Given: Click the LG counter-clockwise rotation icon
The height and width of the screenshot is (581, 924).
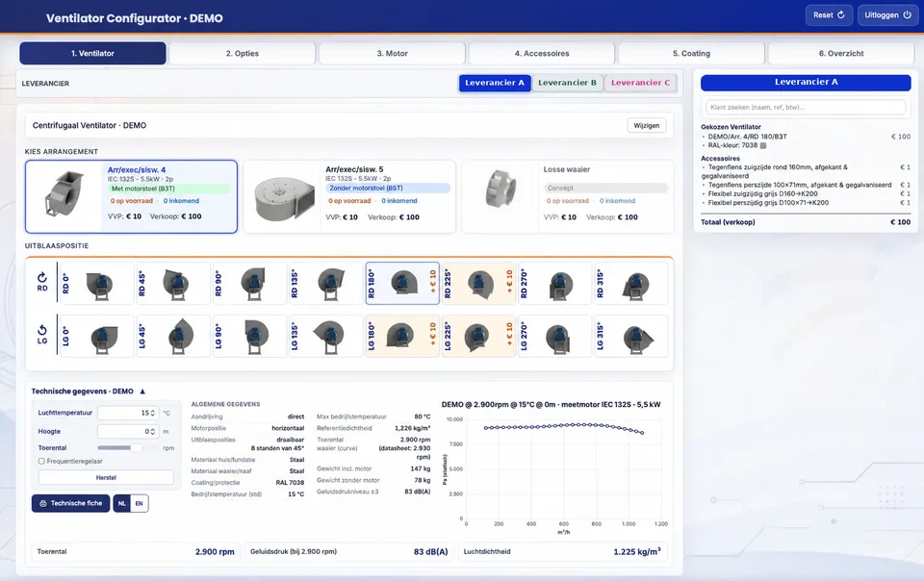Looking at the screenshot, I should coord(41,330).
